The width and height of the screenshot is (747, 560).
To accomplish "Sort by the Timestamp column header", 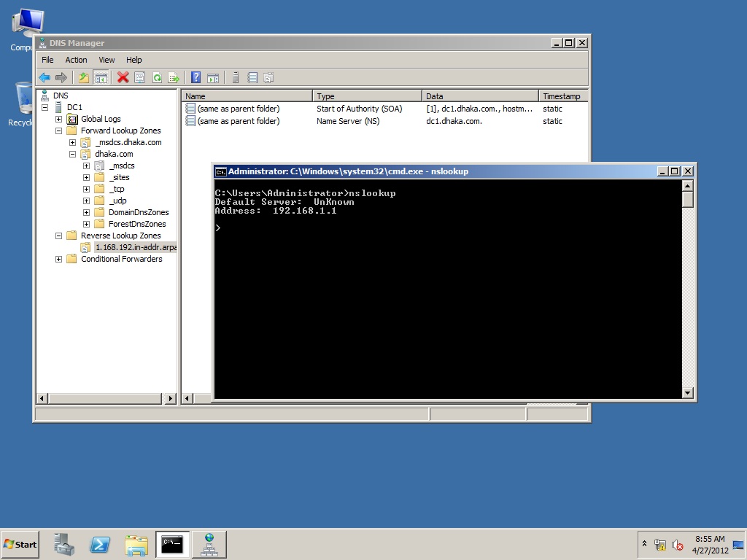I will click(563, 96).
